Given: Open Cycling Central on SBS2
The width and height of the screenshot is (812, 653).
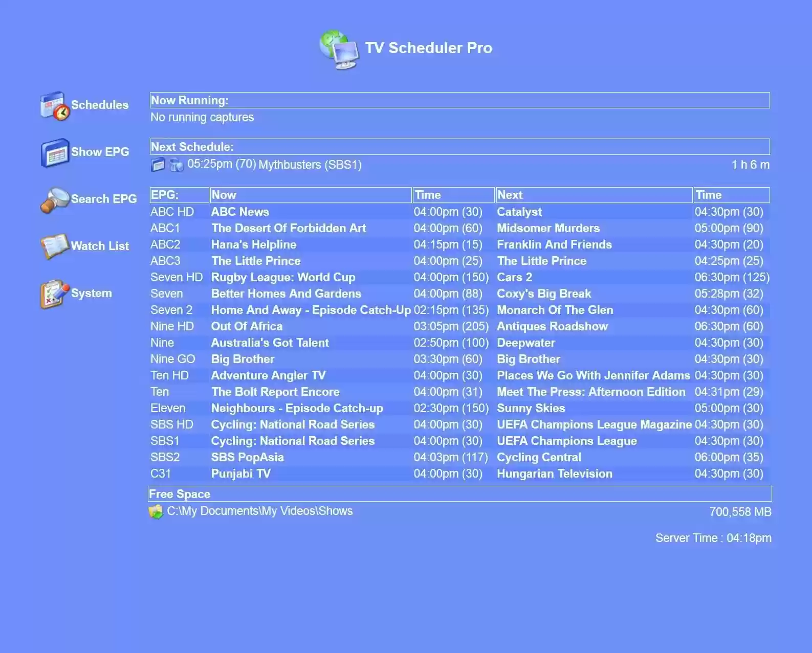Looking at the screenshot, I should pos(539,457).
